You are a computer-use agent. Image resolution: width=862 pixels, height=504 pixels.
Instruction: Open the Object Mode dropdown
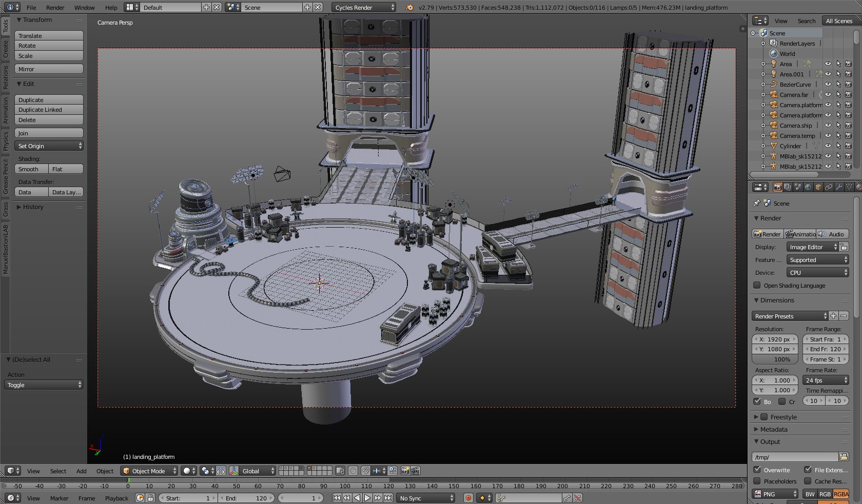[149, 471]
